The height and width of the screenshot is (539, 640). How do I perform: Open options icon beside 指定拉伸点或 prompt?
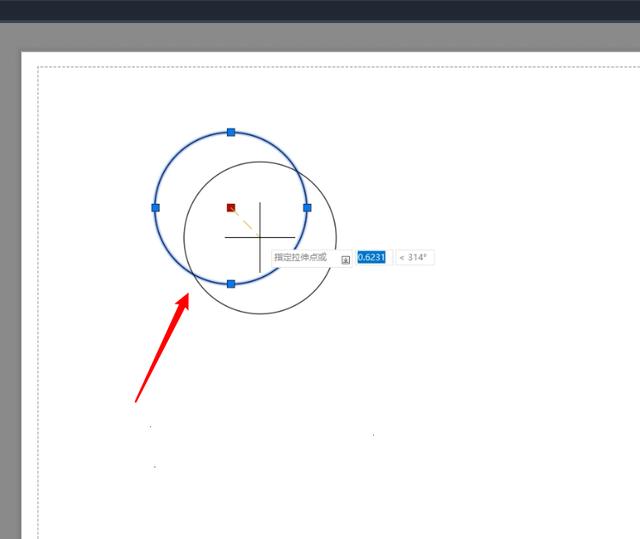(346, 260)
